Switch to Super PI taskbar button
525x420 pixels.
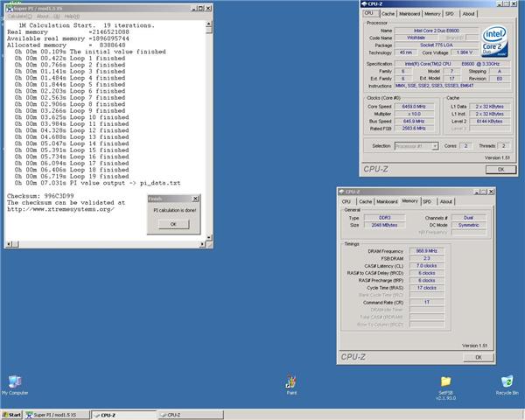click(x=57, y=415)
